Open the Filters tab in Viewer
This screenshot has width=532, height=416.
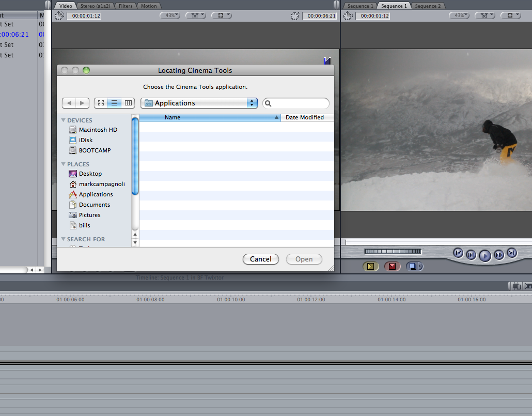[126, 6]
